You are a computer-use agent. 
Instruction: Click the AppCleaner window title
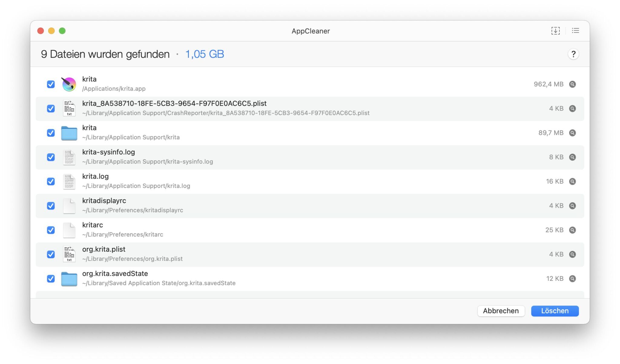311,31
